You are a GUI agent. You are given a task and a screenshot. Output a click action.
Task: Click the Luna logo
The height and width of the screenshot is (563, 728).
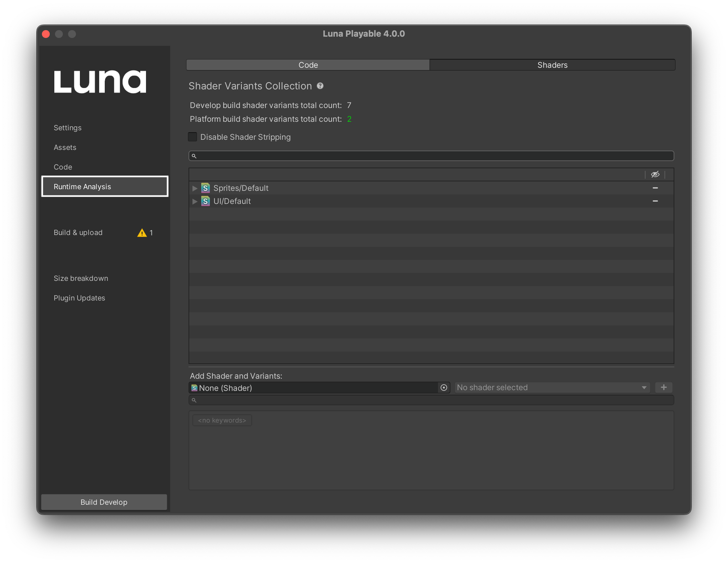point(100,82)
